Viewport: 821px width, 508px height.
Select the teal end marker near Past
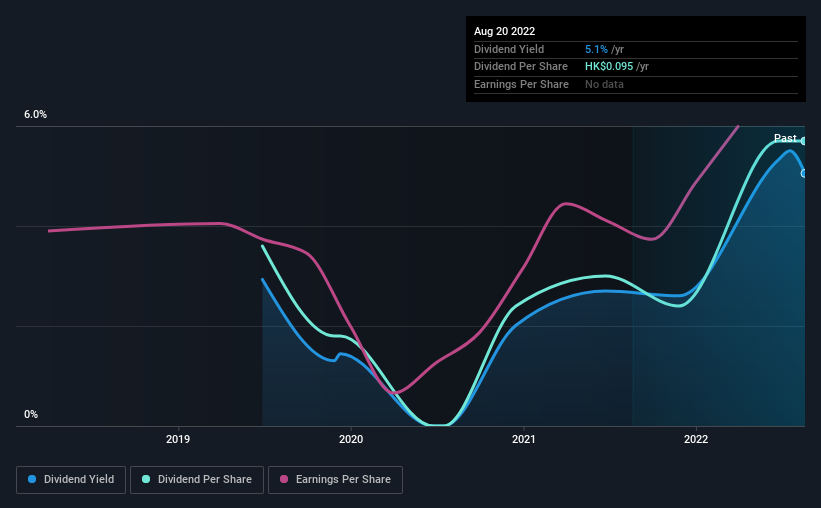[x=804, y=141]
